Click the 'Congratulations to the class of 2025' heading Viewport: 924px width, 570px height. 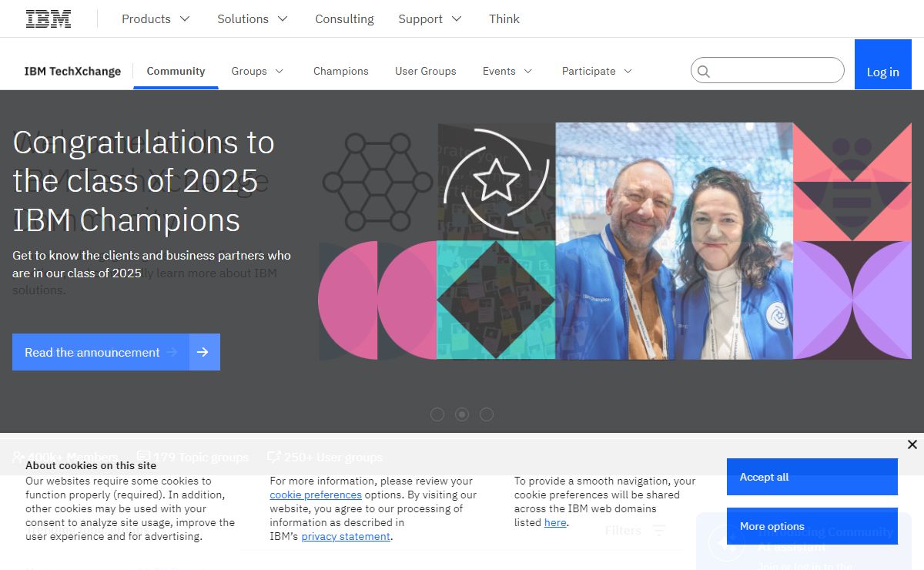[144, 181]
